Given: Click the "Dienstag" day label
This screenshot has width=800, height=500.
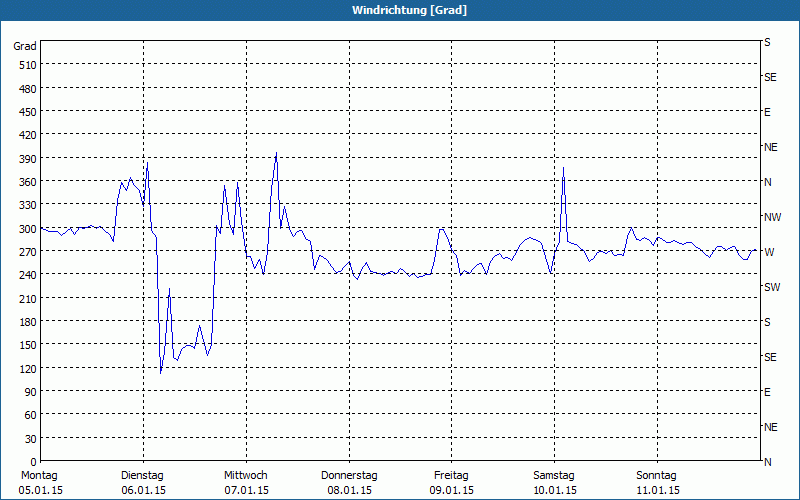Looking at the screenshot, I should click(x=142, y=476).
